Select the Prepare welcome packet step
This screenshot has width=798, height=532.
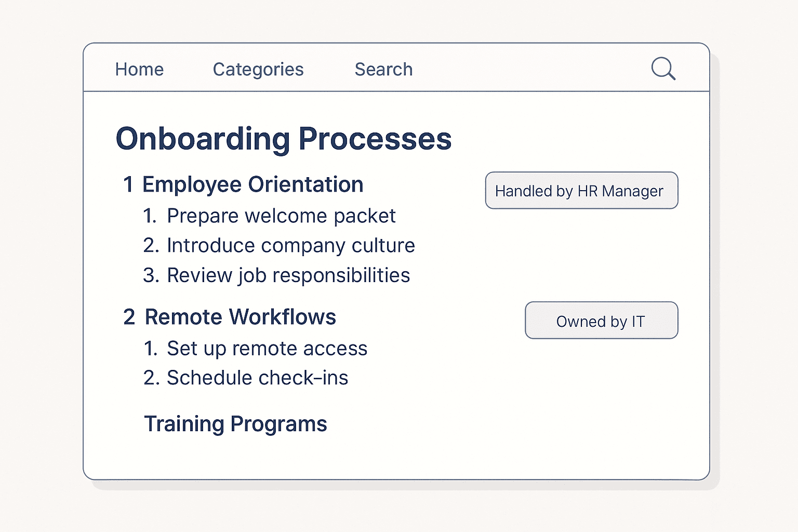(x=281, y=216)
